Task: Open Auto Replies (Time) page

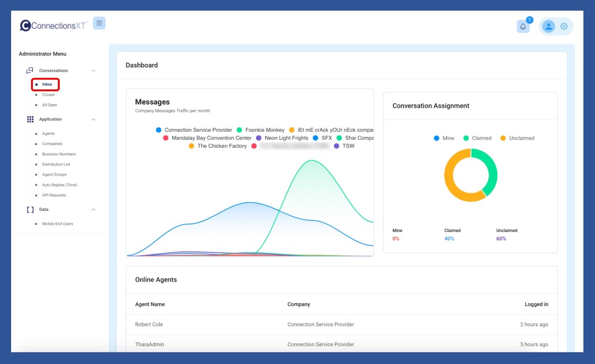Action: point(60,185)
